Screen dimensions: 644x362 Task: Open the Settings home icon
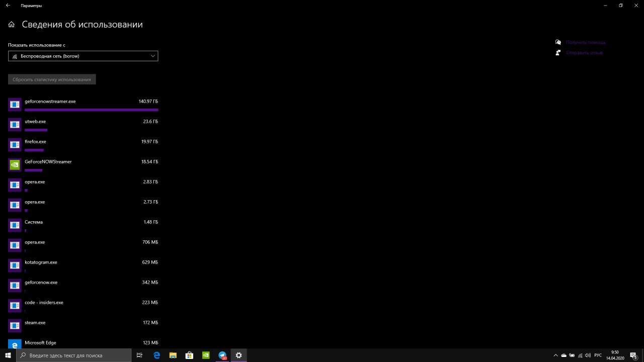(x=12, y=24)
